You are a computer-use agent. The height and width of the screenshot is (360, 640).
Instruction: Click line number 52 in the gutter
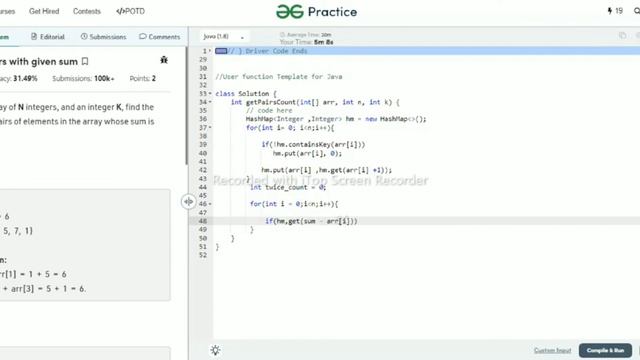coord(203,255)
